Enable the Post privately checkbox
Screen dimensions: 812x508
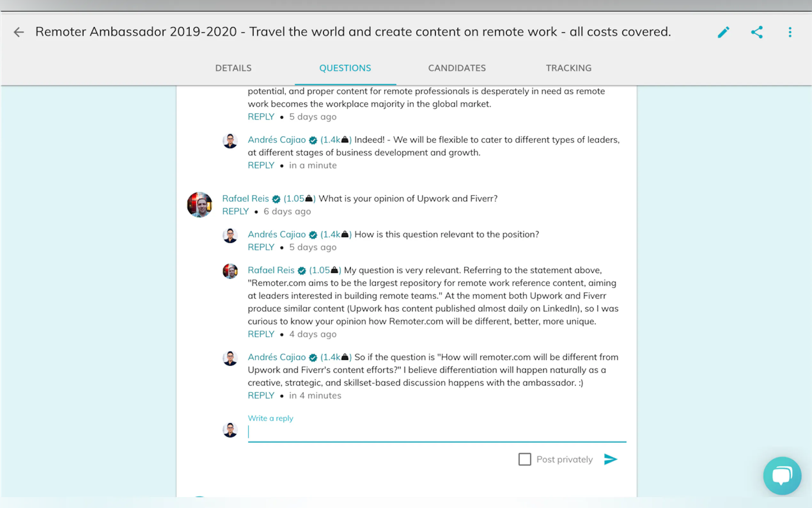click(x=525, y=459)
